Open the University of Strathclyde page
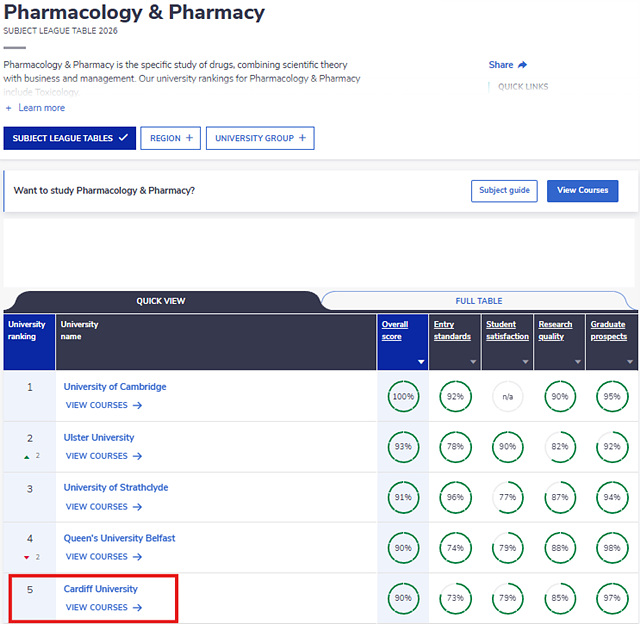The image size is (640, 624). click(x=116, y=488)
